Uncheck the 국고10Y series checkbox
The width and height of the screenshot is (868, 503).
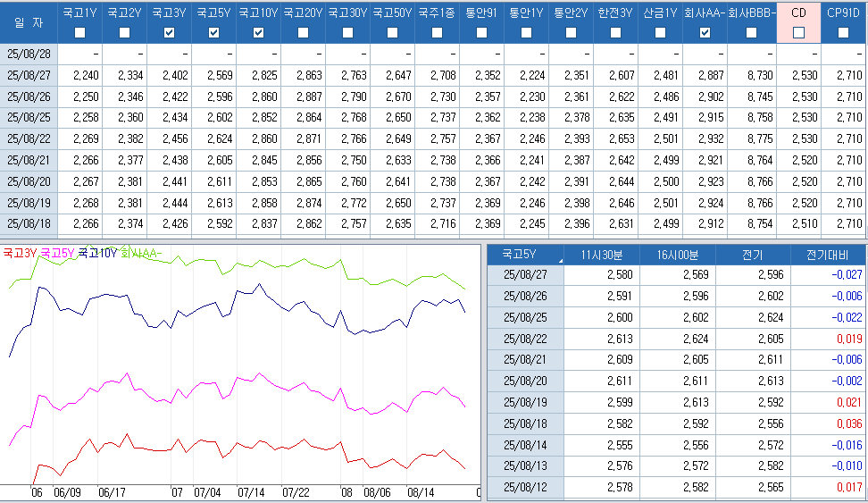coord(258,33)
